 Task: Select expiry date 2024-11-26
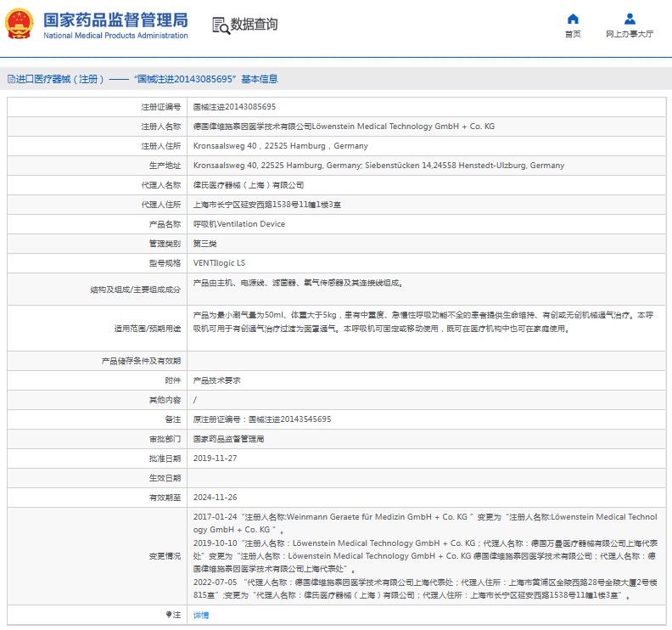tap(216, 498)
